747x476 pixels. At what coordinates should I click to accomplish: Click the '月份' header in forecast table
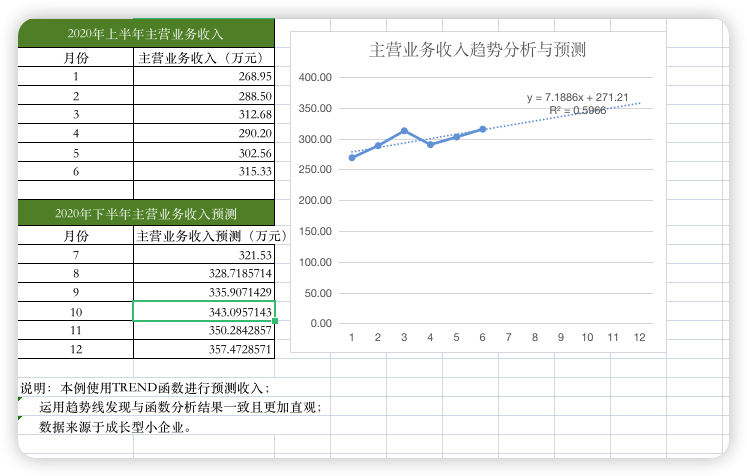[x=76, y=236]
